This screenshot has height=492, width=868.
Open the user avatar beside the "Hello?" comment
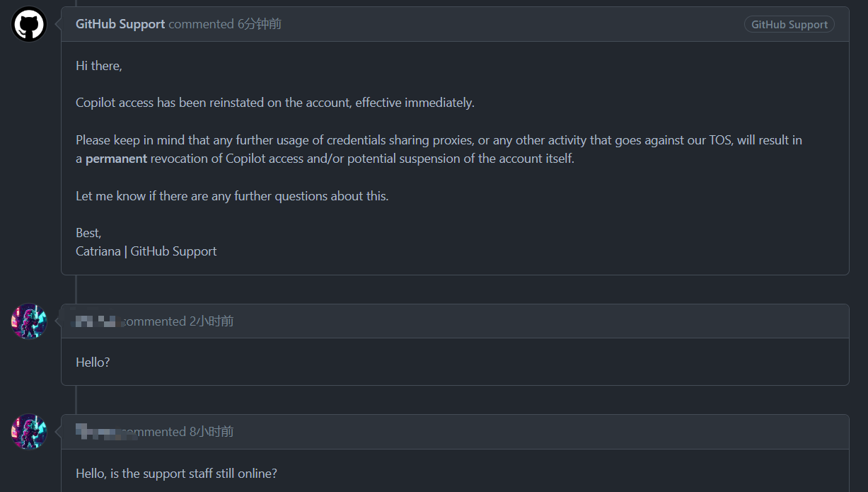coord(29,321)
